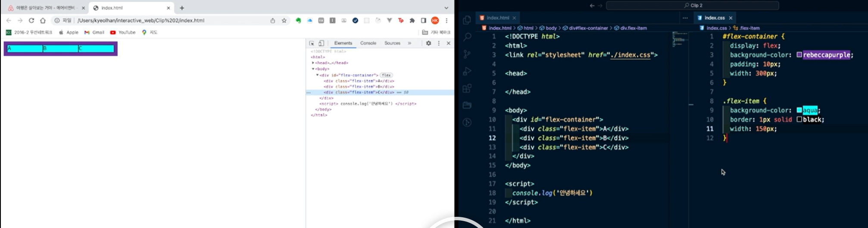Image resolution: width=868 pixels, height=228 pixels.
Task: Open the Gmail bookmark
Action: [94, 32]
